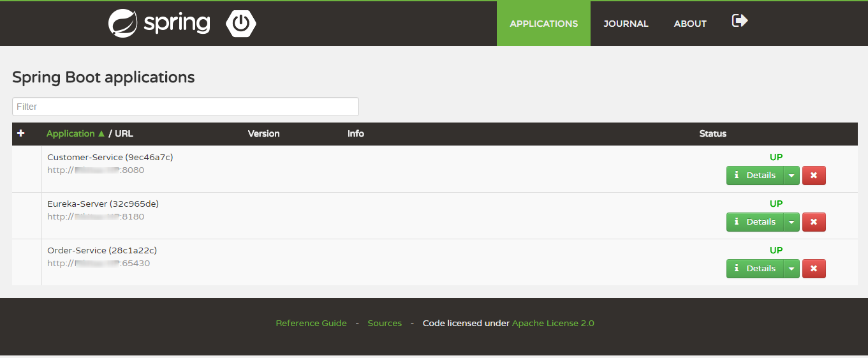Image resolution: width=868 pixels, height=358 pixels.
Task: Go to the About tab
Action: tap(690, 24)
